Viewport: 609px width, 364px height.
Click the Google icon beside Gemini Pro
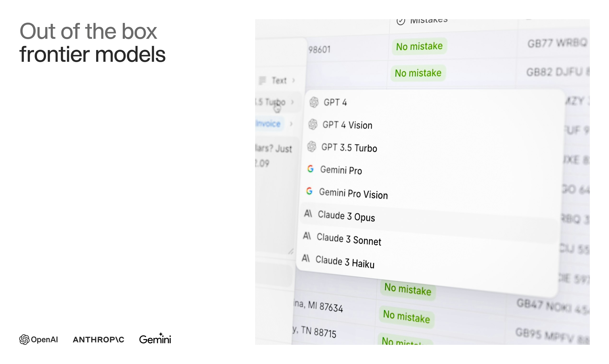310,169
